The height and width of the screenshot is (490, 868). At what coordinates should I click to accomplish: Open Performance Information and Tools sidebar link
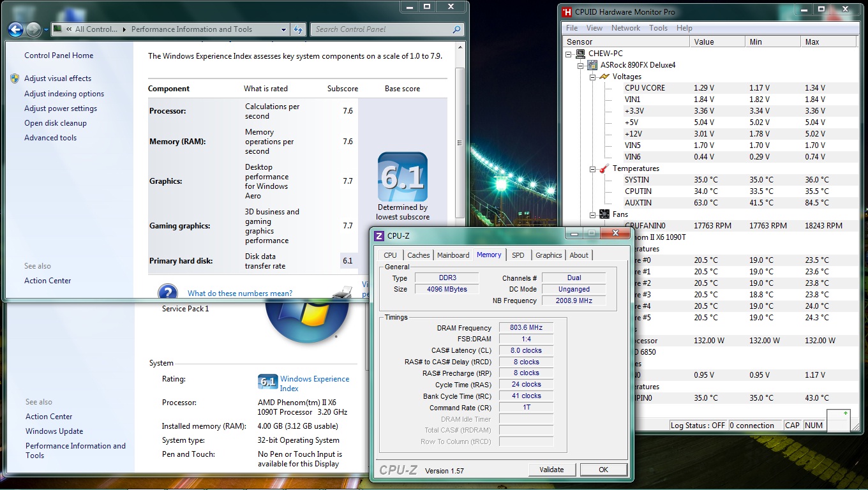(x=75, y=450)
